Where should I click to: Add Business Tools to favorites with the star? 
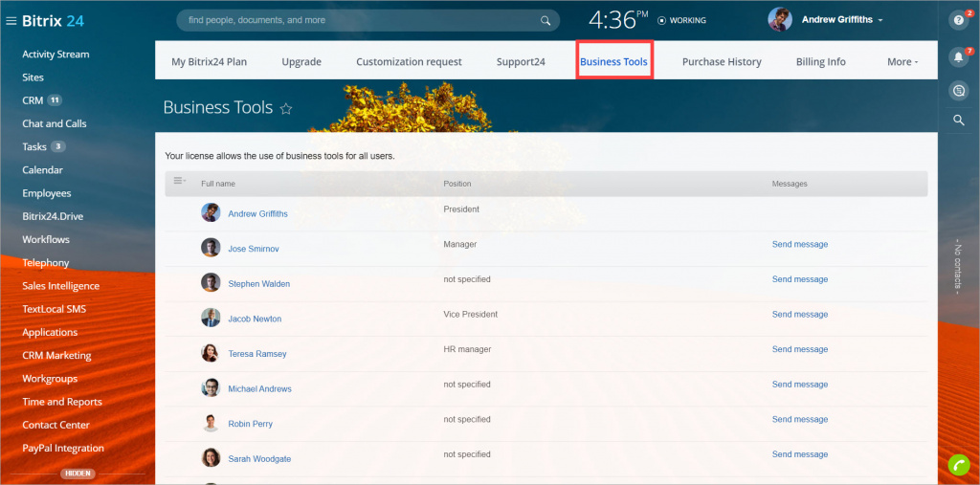click(286, 109)
